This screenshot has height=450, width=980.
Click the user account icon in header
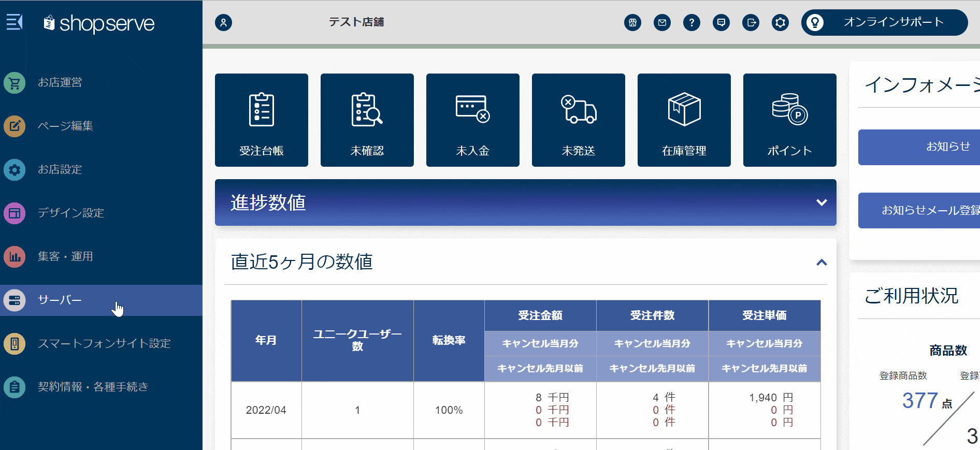223,22
